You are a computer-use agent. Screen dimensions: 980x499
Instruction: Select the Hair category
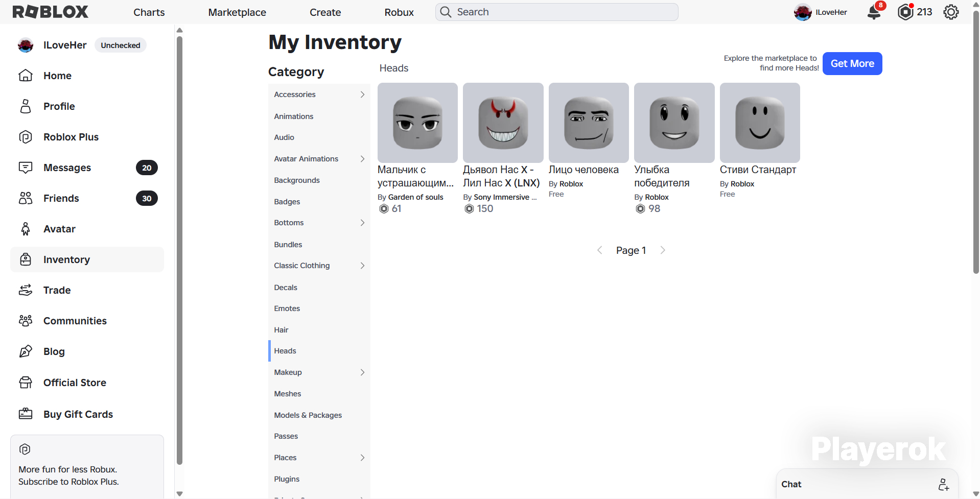pos(319,330)
